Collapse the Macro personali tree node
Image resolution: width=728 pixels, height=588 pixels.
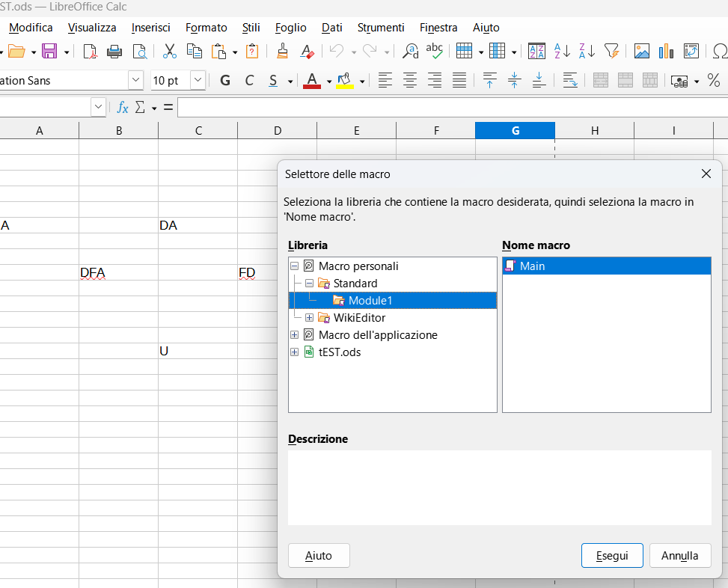click(294, 266)
